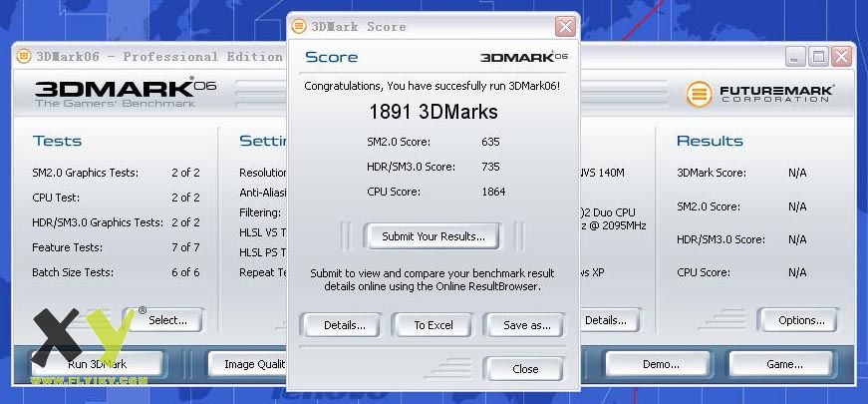The width and height of the screenshot is (868, 404).
Task: Open System Details button in main window
Action: click(x=611, y=320)
